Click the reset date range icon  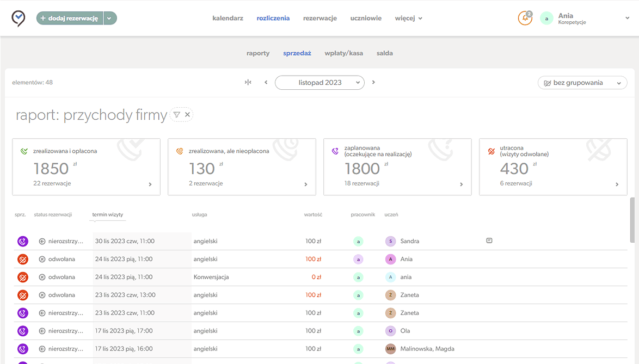pyautogui.click(x=248, y=83)
